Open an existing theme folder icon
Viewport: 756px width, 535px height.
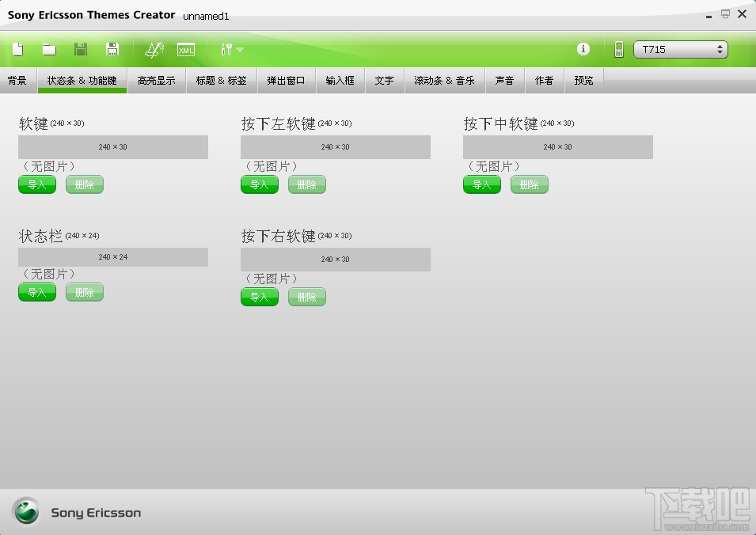click(49, 49)
